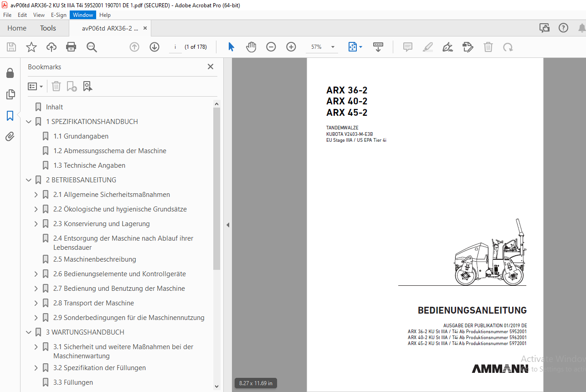Switch to the Home tab
586x392 pixels.
click(17, 28)
